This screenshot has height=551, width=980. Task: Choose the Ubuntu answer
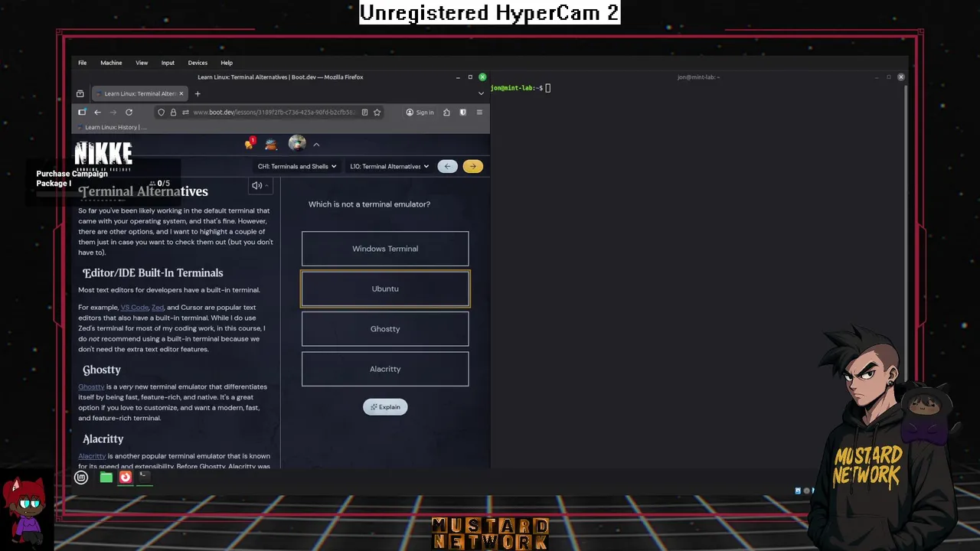coord(385,289)
